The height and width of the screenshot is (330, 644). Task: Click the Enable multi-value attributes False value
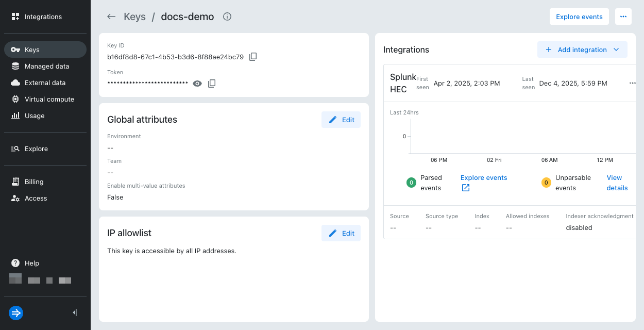tap(115, 197)
